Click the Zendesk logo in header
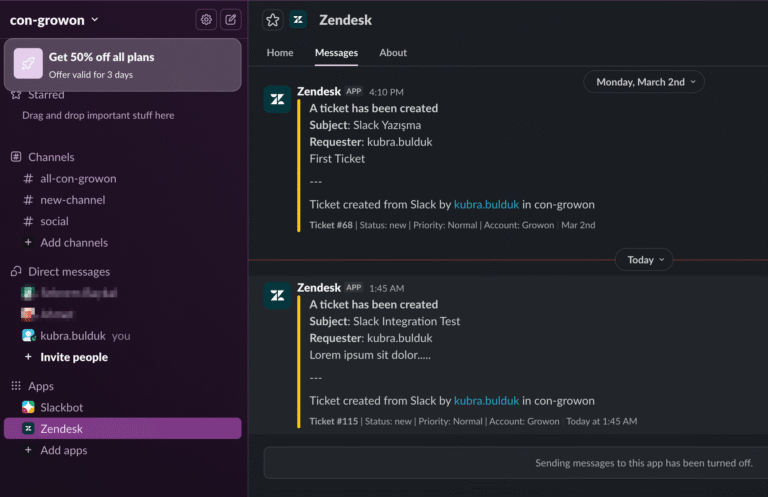Image resolution: width=768 pixels, height=497 pixels. coord(298,20)
